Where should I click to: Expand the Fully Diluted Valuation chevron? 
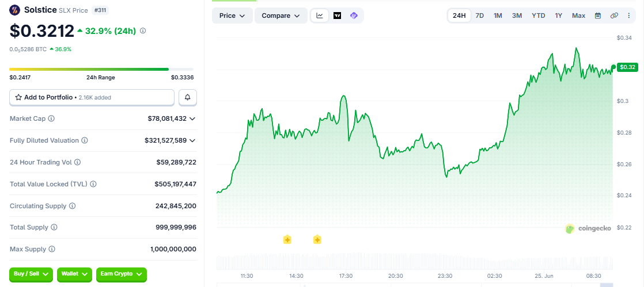point(192,140)
